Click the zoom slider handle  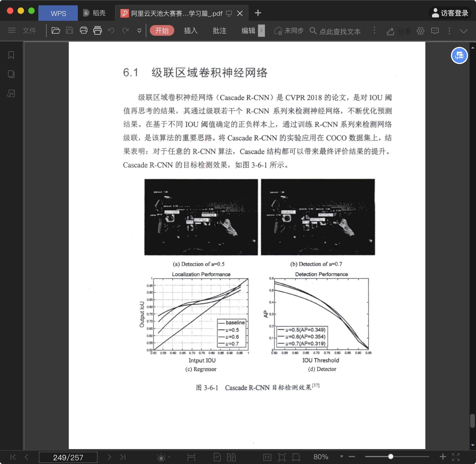pos(391,457)
